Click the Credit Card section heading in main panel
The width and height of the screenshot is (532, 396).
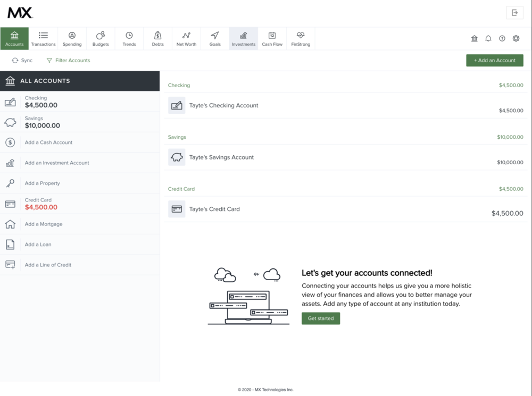point(181,189)
